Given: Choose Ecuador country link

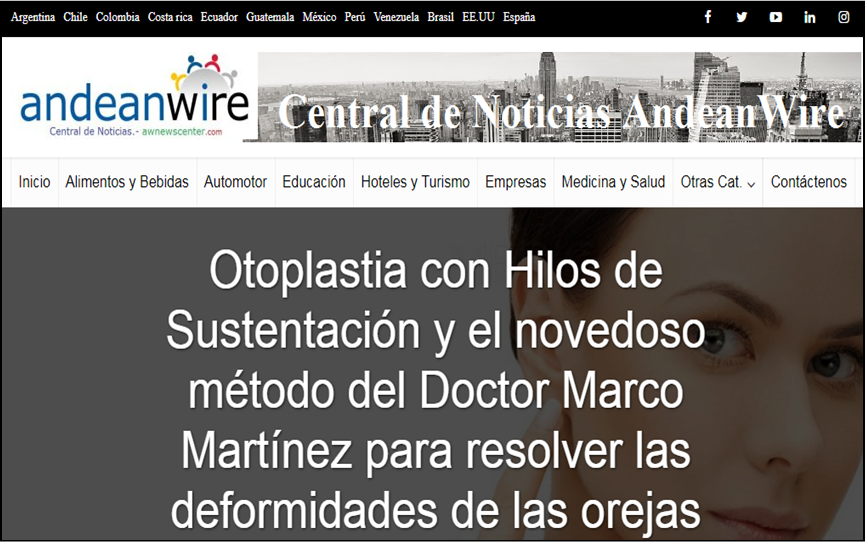Looking at the screenshot, I should coord(219,17).
